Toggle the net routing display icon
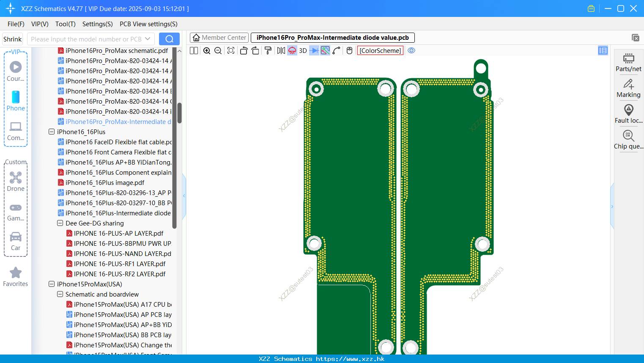Image resolution: width=644 pixels, height=363 pixels. 325,50
